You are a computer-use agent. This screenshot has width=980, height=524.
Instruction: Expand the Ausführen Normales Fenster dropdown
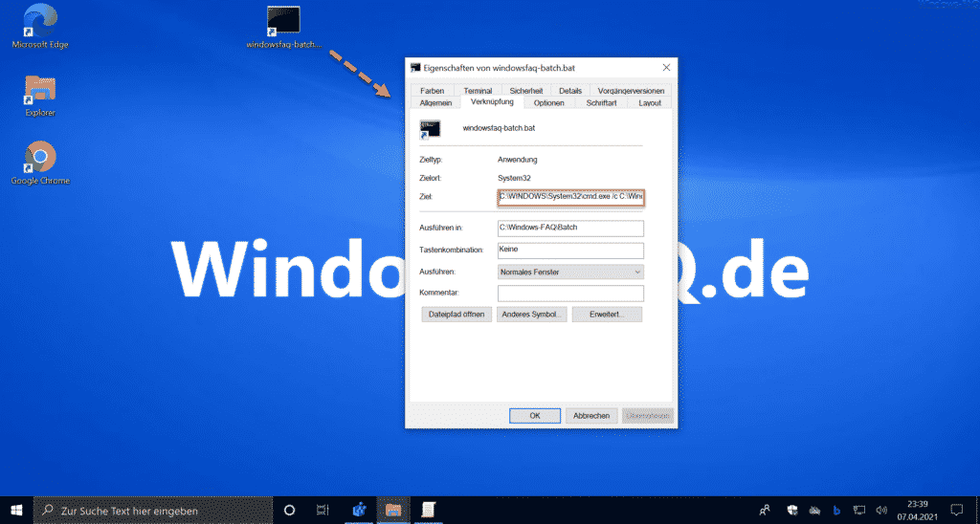(570, 273)
